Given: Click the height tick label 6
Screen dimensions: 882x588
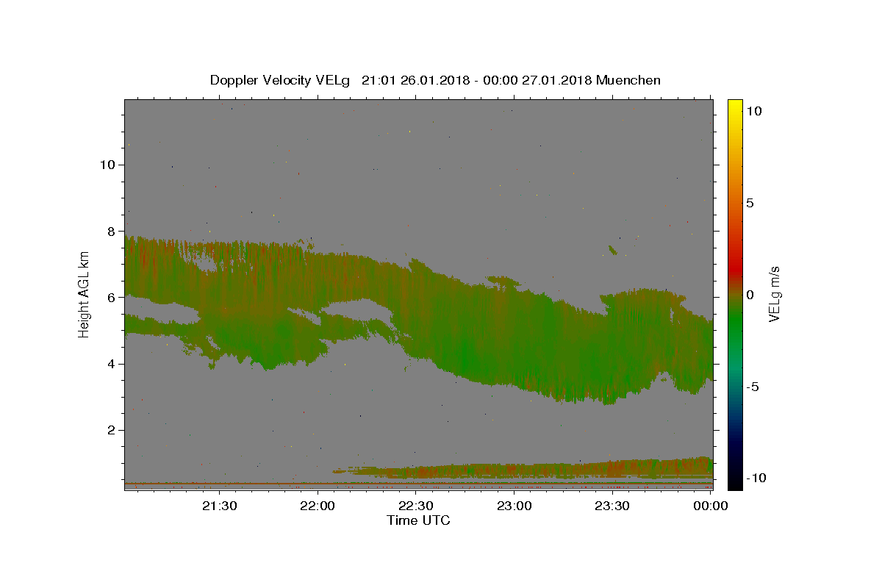Looking at the screenshot, I should click(x=110, y=298).
